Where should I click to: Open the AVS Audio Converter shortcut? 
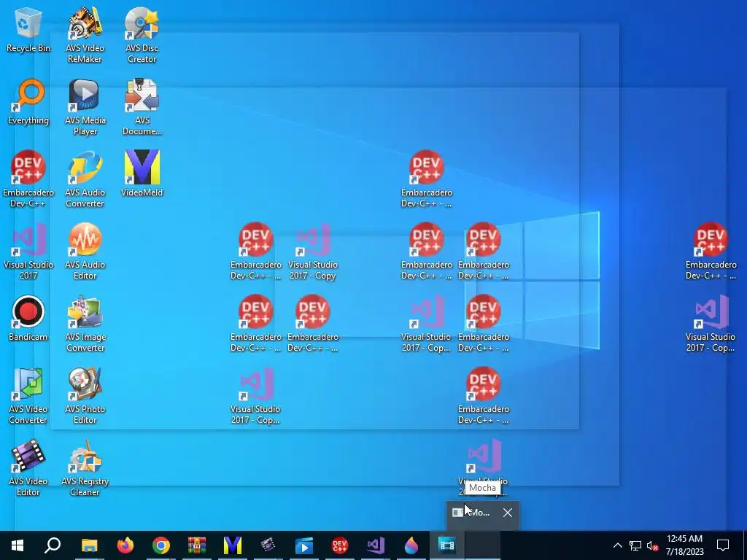[x=85, y=179]
